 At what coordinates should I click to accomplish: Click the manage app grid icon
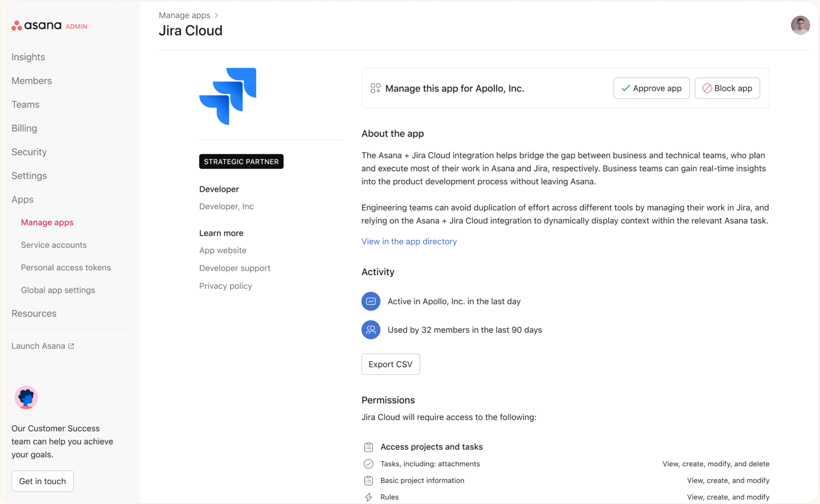[375, 88]
